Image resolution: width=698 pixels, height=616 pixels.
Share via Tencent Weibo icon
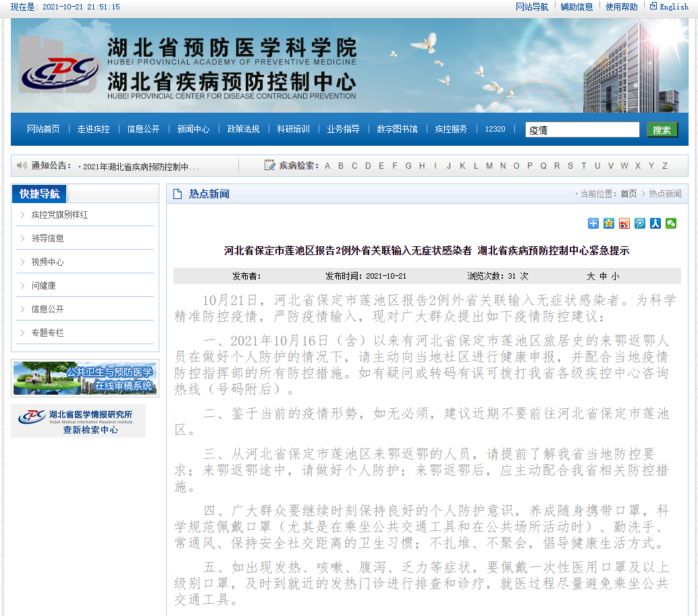point(639,223)
